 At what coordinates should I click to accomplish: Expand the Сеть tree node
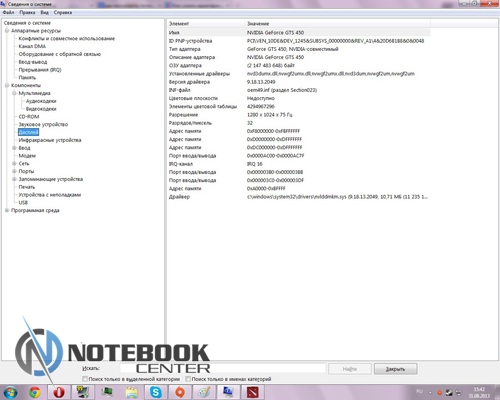(x=14, y=163)
